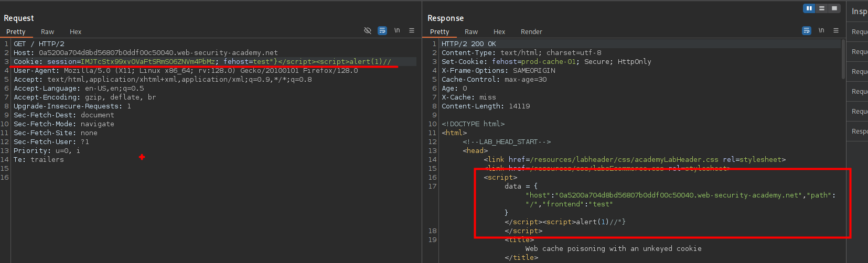Click the 'Web cache poisoning with an unkeyed cookie' title

point(614,249)
